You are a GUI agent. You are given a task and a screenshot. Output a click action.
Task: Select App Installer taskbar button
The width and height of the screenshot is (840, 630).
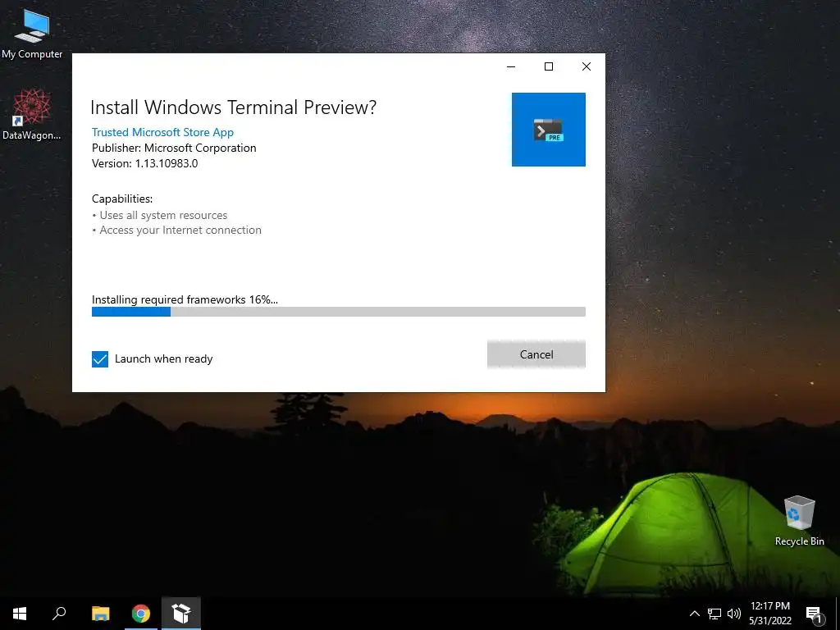(181, 614)
